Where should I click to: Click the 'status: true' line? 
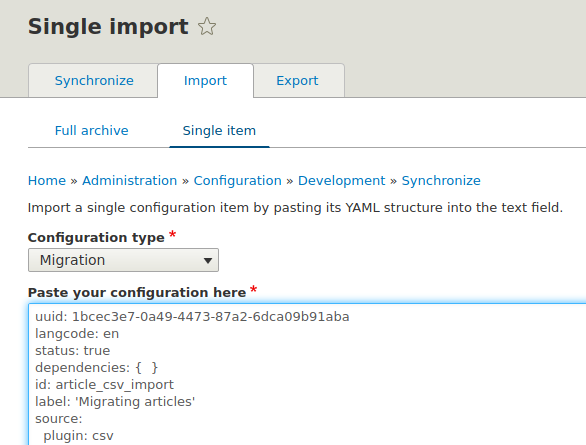pos(73,350)
